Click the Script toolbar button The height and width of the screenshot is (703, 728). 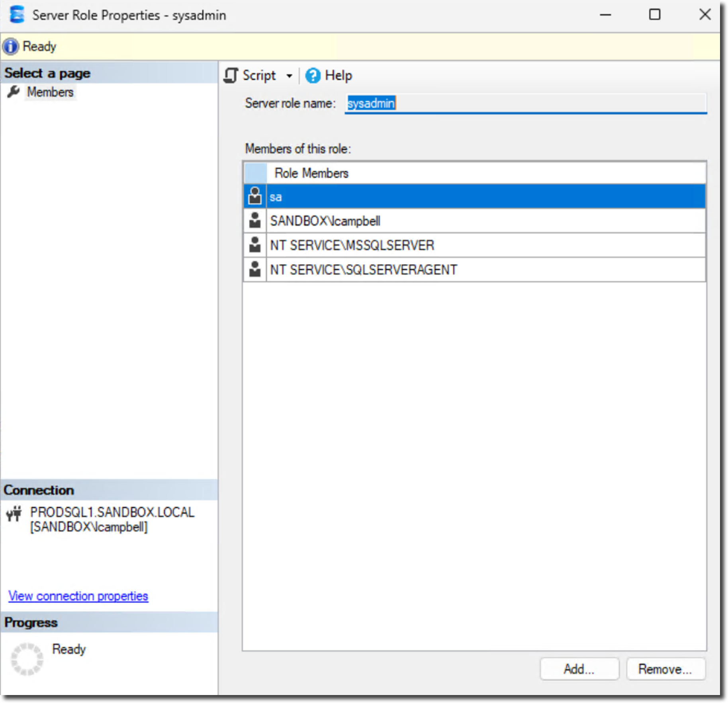point(259,76)
